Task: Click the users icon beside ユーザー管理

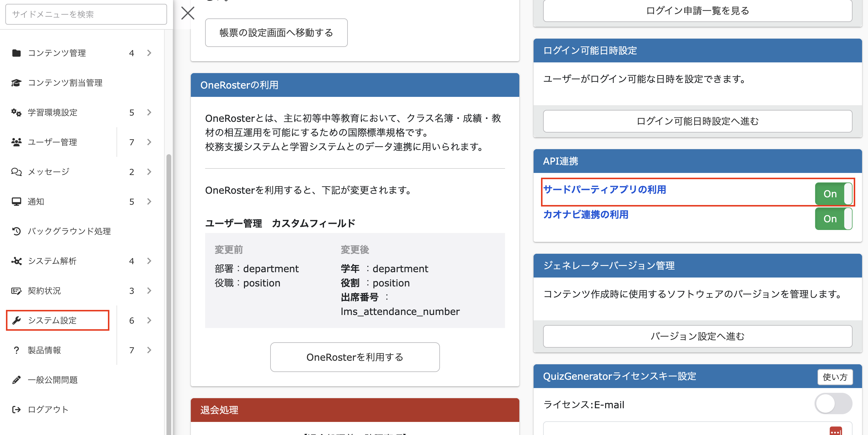Action: [x=16, y=142]
